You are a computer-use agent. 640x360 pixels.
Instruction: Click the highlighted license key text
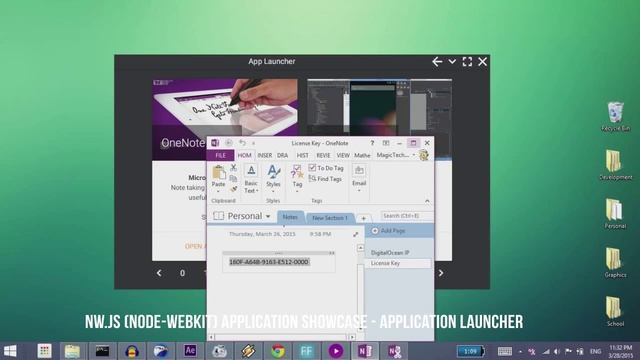(269, 262)
